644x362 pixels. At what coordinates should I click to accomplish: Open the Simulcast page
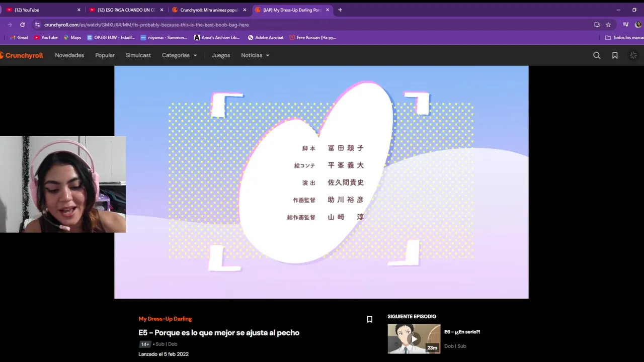point(138,55)
